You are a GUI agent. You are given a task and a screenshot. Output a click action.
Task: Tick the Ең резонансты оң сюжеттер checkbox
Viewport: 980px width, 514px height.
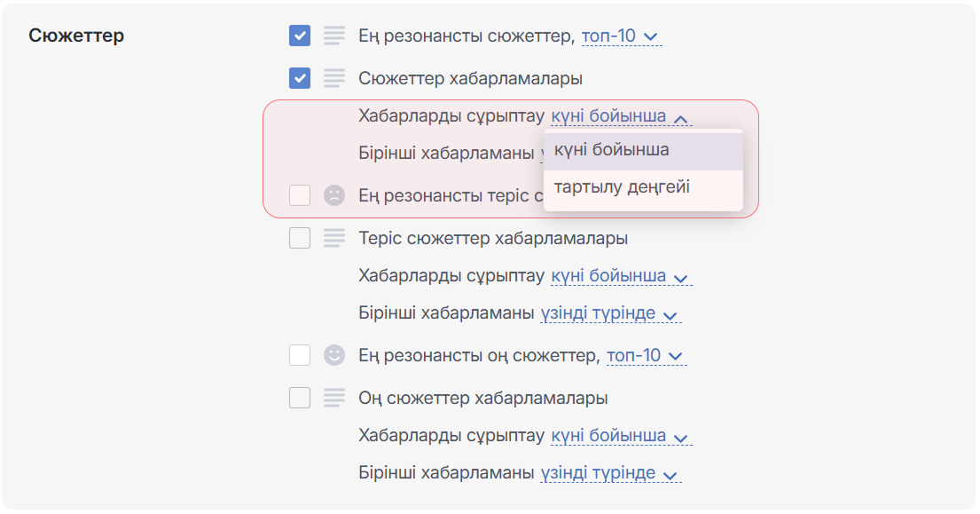(300, 355)
